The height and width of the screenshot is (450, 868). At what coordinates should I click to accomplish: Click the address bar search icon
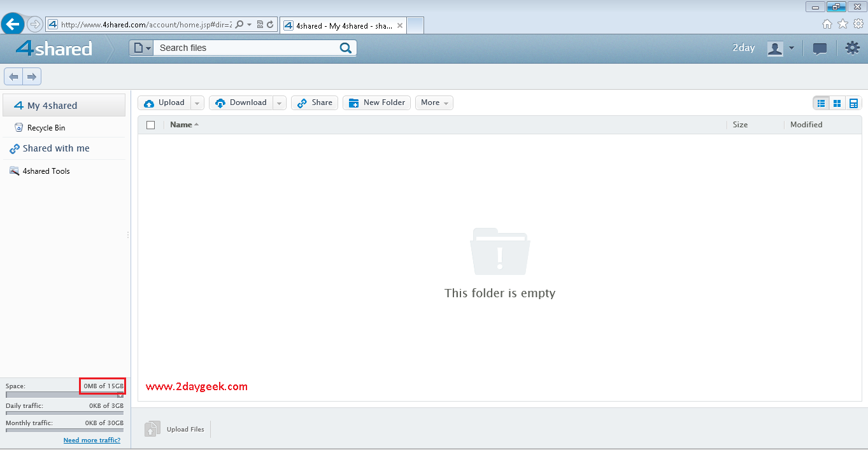pyautogui.click(x=239, y=25)
